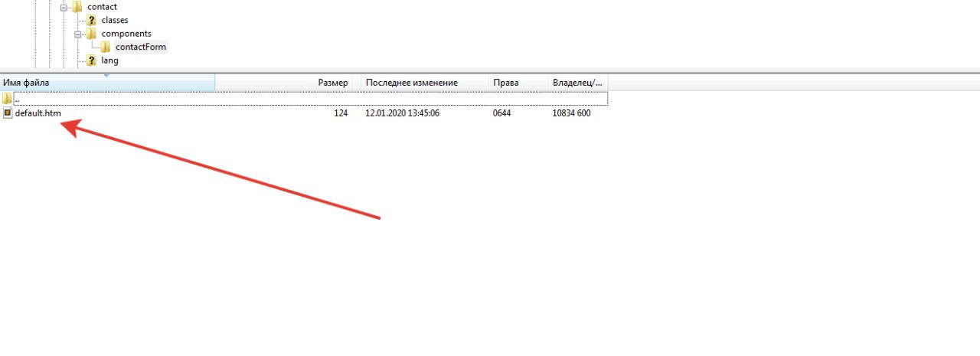This screenshot has width=980, height=356.
Task: Click the parent directory folder icon
Action: tap(8, 99)
